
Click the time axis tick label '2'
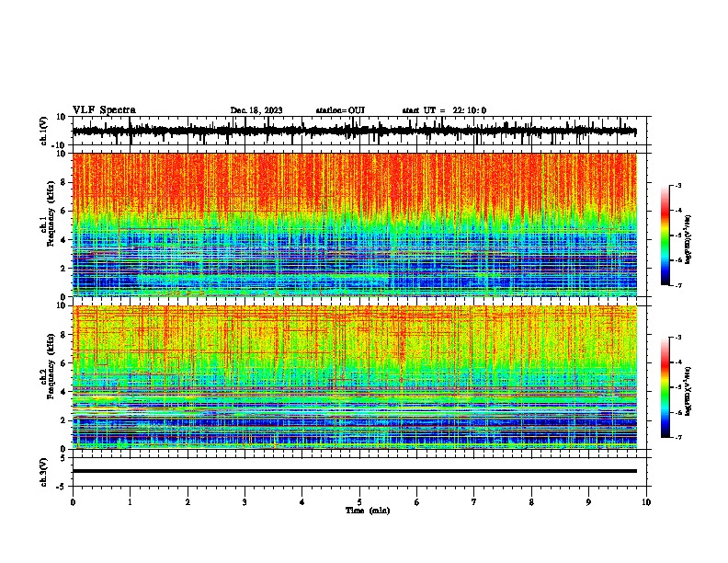coord(188,502)
